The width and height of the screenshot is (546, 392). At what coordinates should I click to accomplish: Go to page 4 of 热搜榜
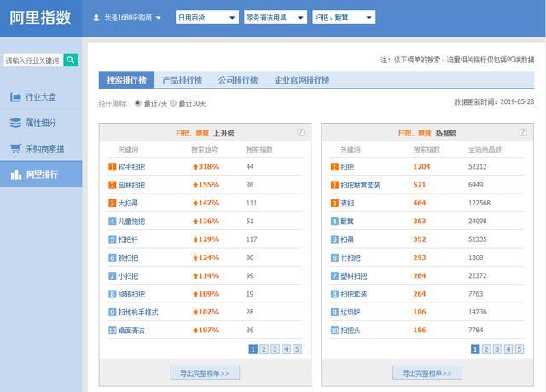click(508, 349)
